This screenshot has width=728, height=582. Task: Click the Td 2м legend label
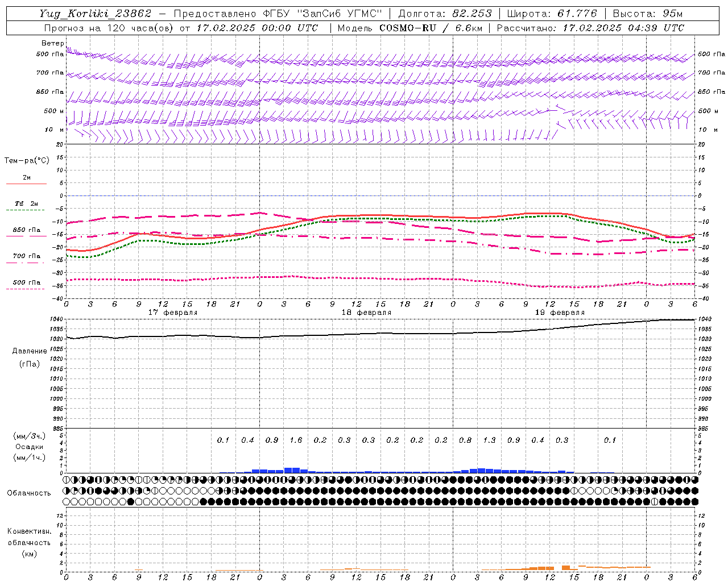pos(27,203)
